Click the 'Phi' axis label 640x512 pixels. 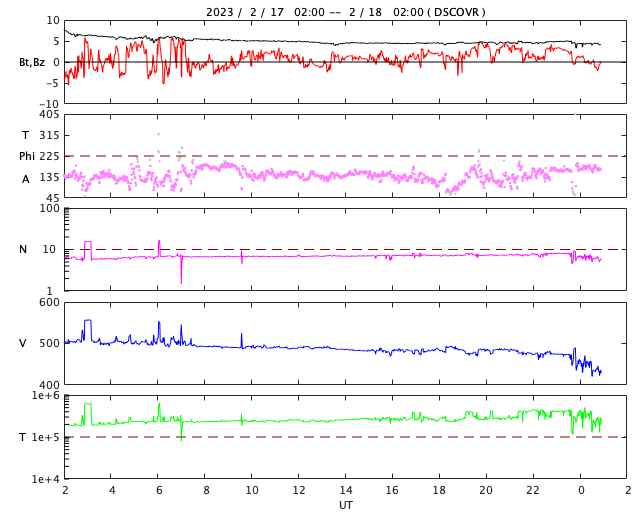click(27, 156)
